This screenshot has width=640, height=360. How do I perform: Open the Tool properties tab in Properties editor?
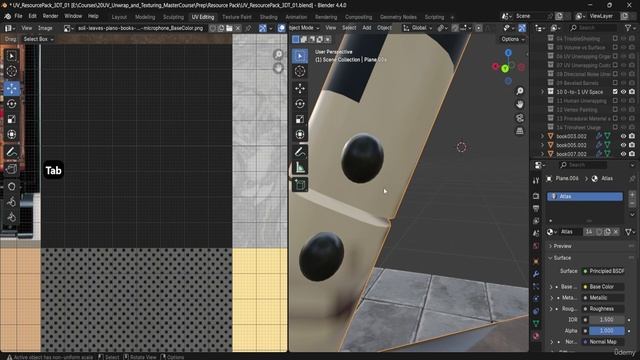[x=536, y=180]
